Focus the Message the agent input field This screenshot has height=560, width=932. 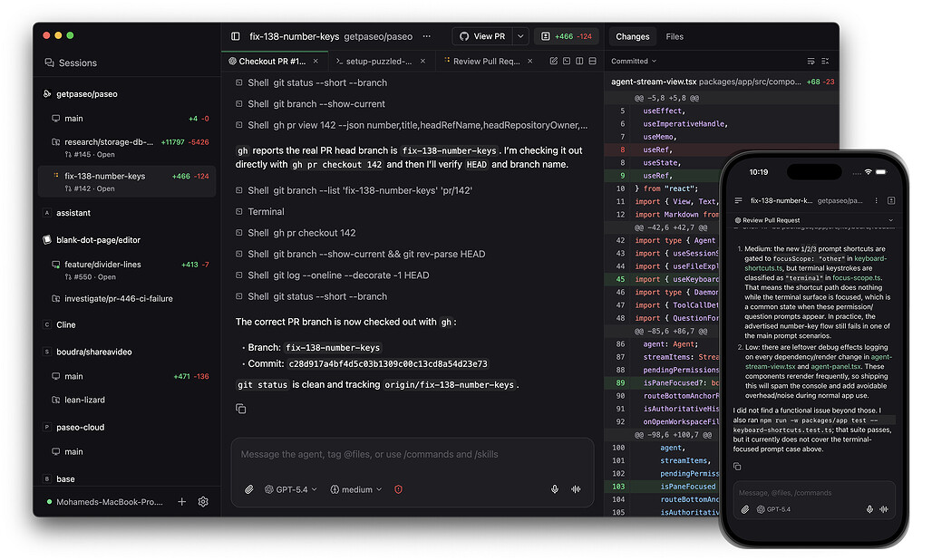click(x=413, y=454)
